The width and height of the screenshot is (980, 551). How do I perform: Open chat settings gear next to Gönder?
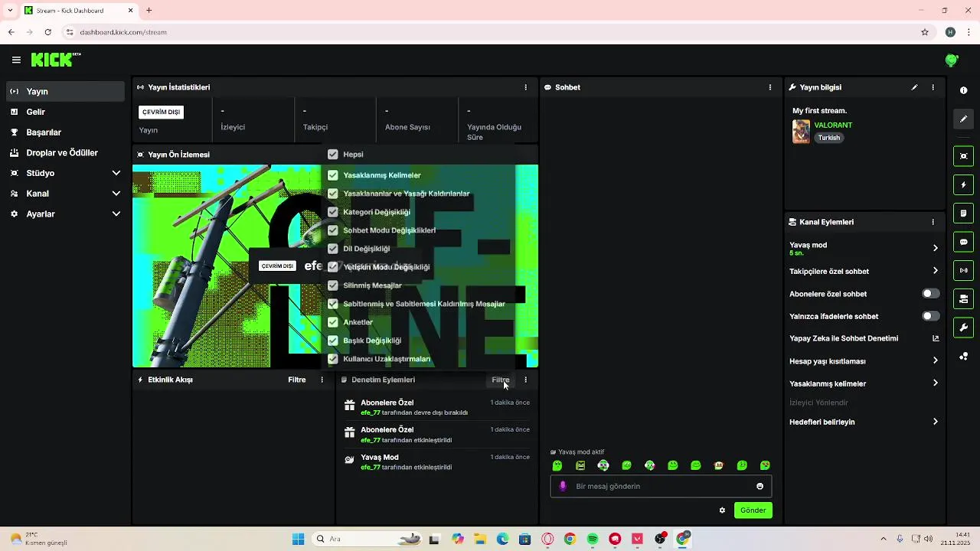point(722,510)
